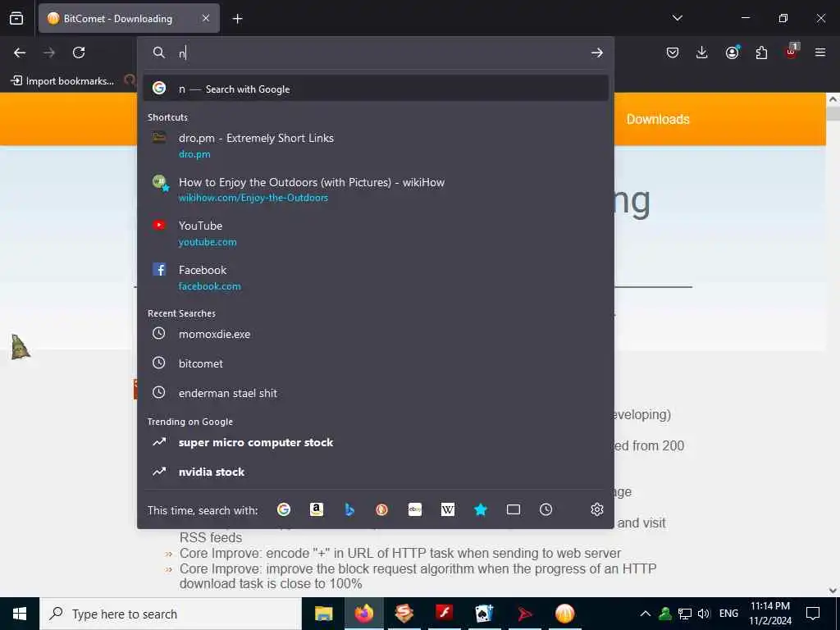Save page to Pocket
The width and height of the screenshot is (840, 630).
pos(673,52)
